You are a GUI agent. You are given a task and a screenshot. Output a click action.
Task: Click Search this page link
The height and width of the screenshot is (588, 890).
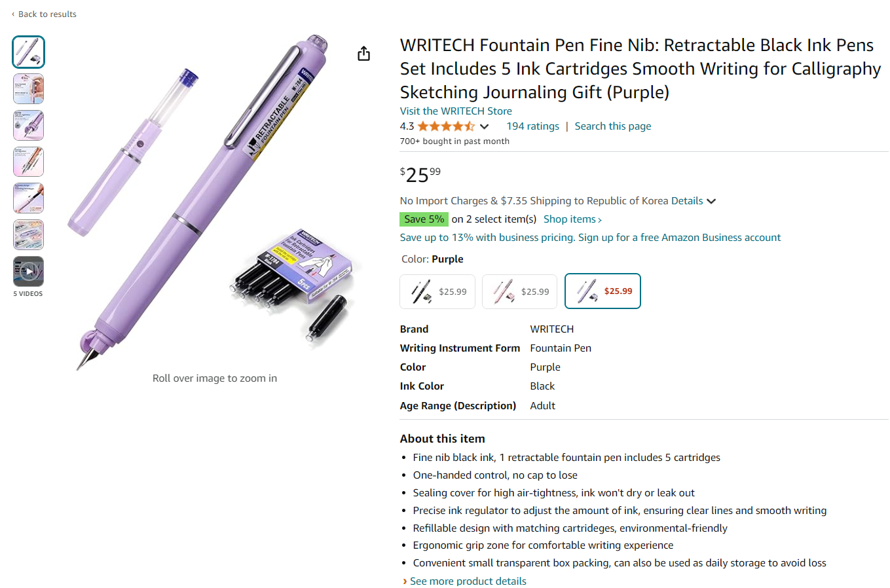pos(612,126)
